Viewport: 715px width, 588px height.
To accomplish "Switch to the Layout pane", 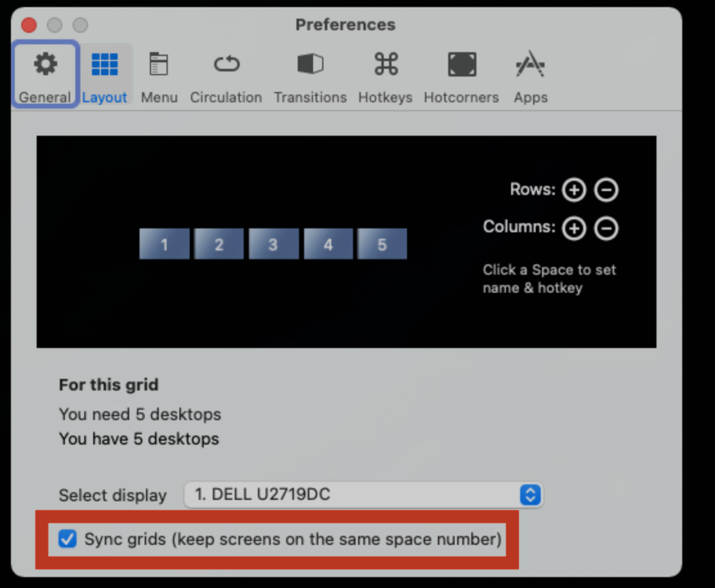I will pos(104,73).
